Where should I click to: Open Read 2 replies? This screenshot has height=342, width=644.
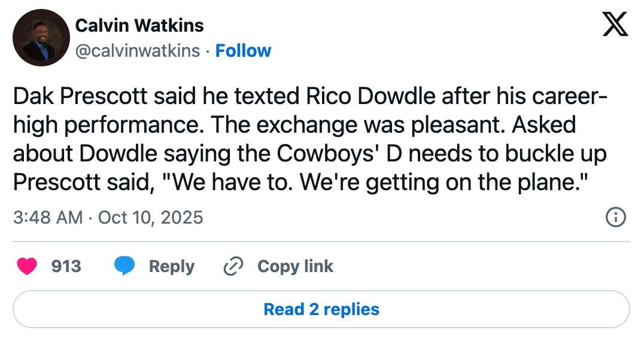coord(321,310)
